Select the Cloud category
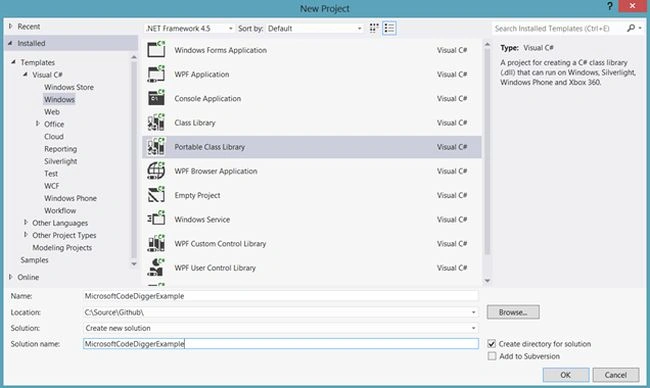 54,136
